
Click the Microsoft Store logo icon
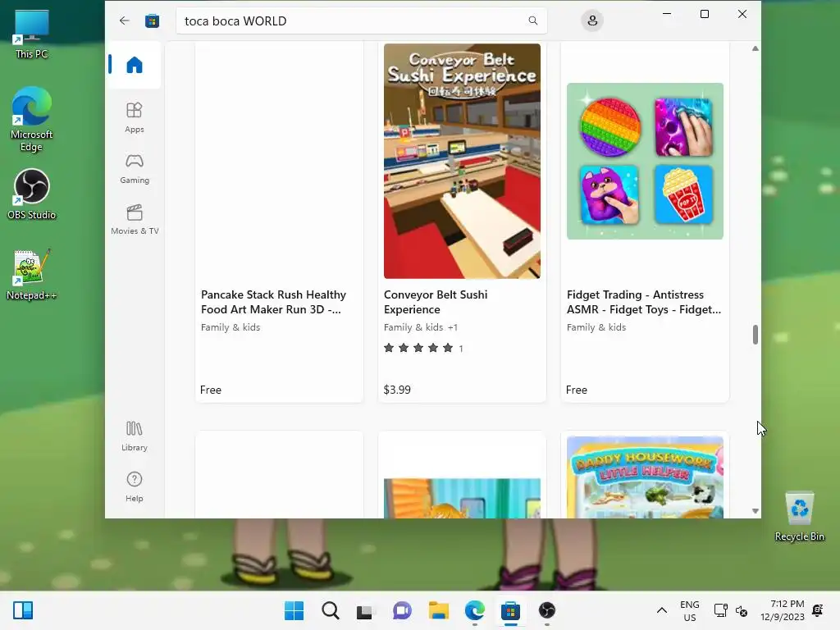(152, 21)
